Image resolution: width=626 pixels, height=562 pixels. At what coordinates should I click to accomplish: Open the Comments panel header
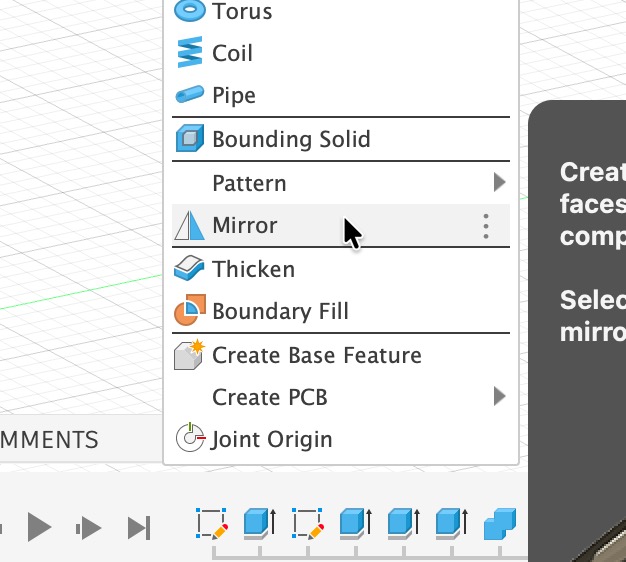pos(50,440)
